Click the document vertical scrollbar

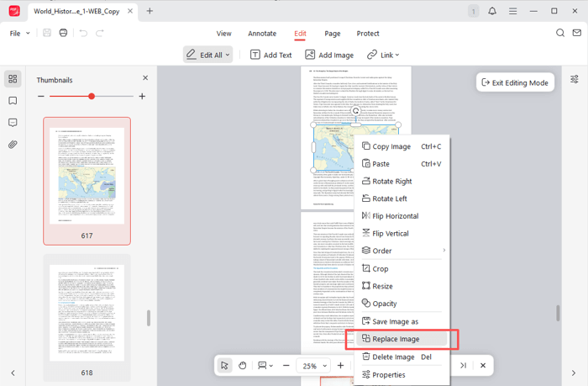[x=558, y=313]
